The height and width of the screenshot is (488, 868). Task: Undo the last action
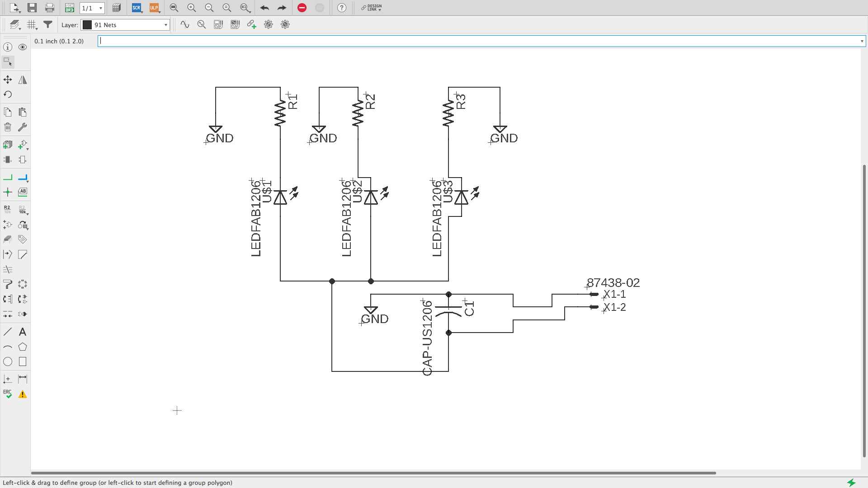click(x=264, y=8)
